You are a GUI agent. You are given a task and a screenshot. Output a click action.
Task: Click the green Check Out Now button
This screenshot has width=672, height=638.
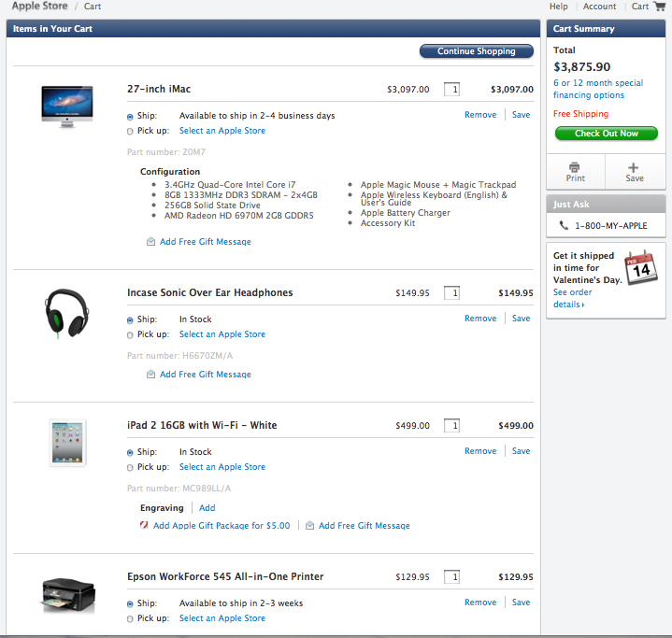click(606, 134)
